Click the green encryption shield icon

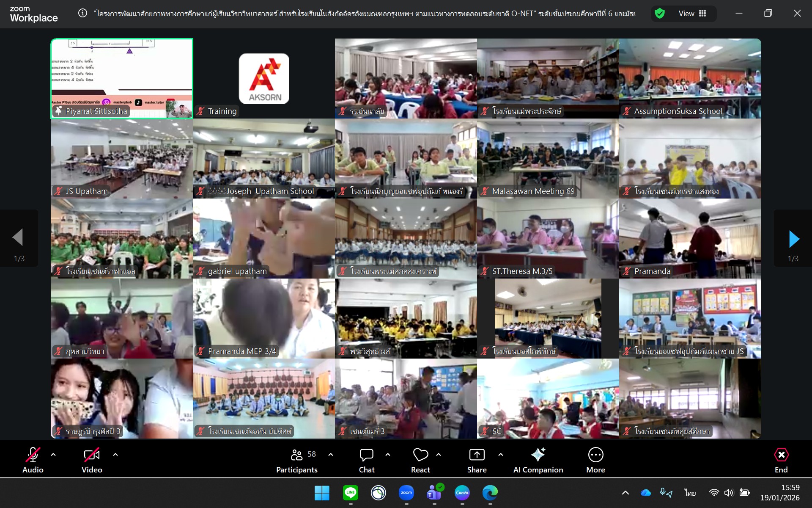click(660, 14)
